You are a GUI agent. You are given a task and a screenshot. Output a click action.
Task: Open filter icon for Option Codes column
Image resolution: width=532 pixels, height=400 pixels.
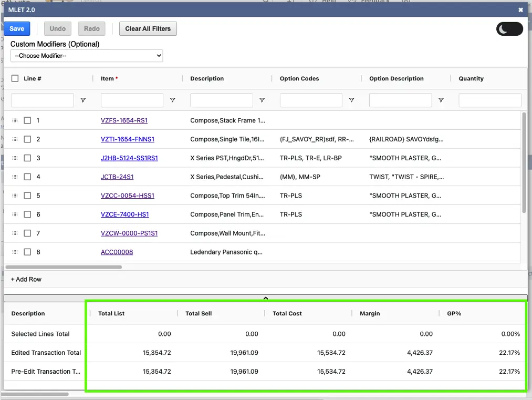[351, 100]
